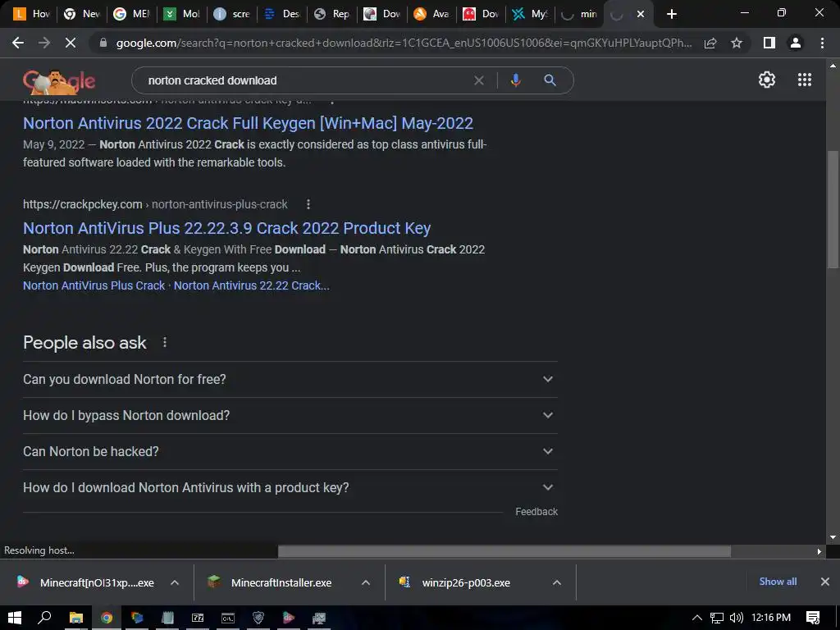
Task: Open options for crackpckey.com result
Action: pyautogui.click(x=308, y=204)
